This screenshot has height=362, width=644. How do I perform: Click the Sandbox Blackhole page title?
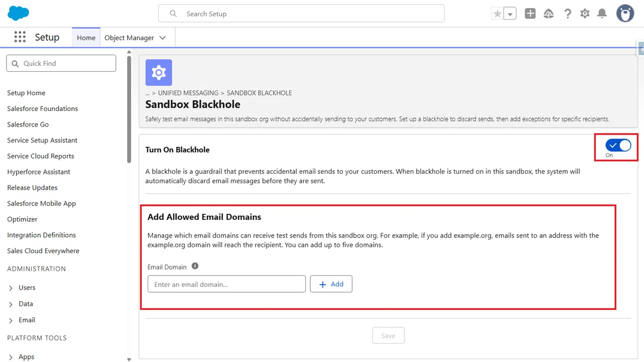193,105
